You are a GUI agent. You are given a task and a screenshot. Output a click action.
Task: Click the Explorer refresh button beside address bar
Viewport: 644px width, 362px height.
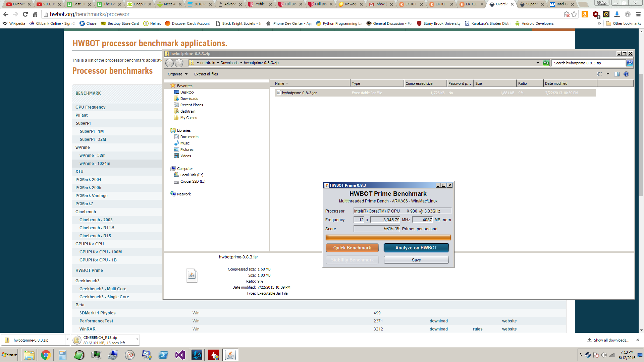coord(546,63)
